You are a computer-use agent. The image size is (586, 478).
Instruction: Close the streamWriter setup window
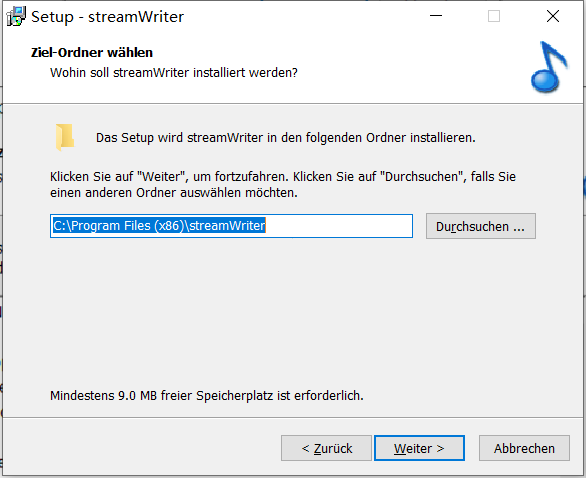click(553, 16)
